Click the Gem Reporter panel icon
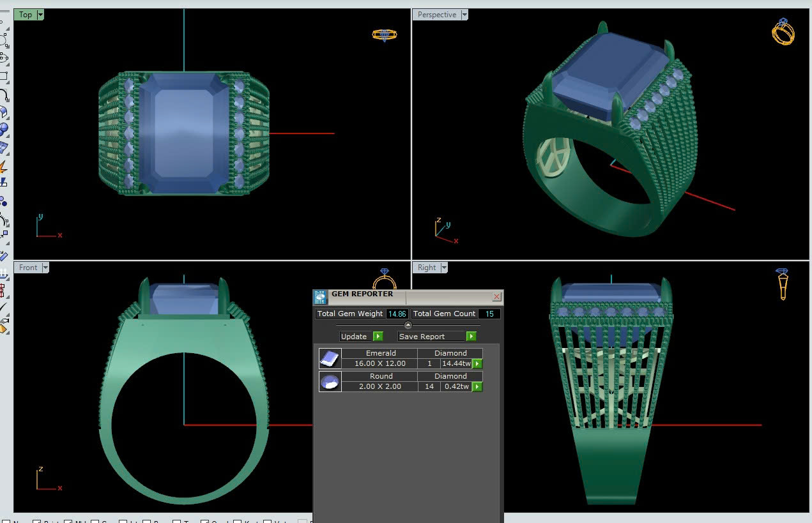812x523 pixels. pyautogui.click(x=321, y=297)
